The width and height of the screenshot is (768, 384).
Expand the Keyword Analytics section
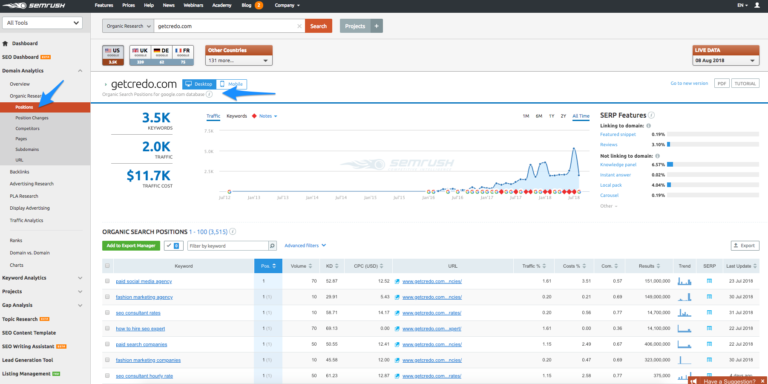point(80,278)
